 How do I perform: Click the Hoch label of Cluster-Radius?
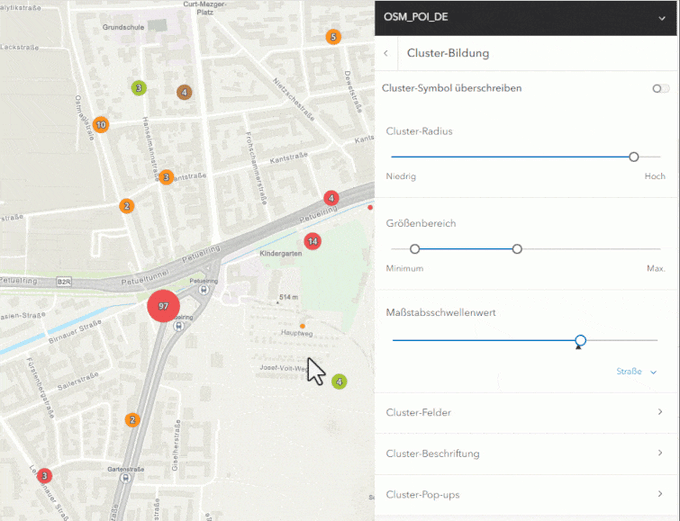point(654,176)
